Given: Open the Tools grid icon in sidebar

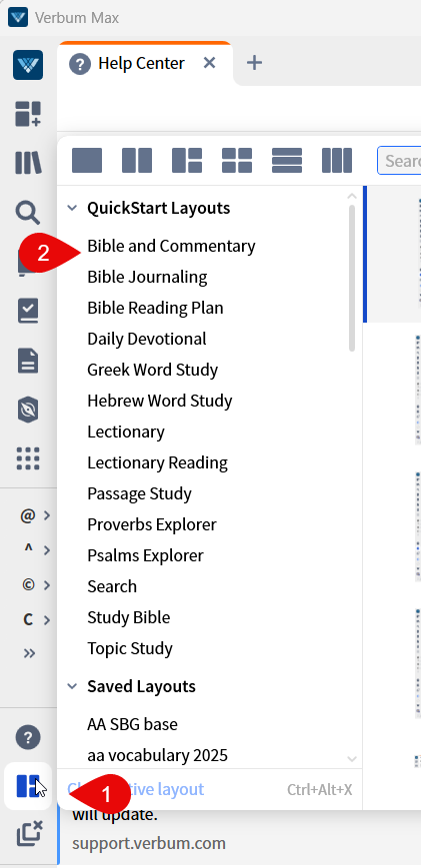Looking at the screenshot, I should click(28, 458).
